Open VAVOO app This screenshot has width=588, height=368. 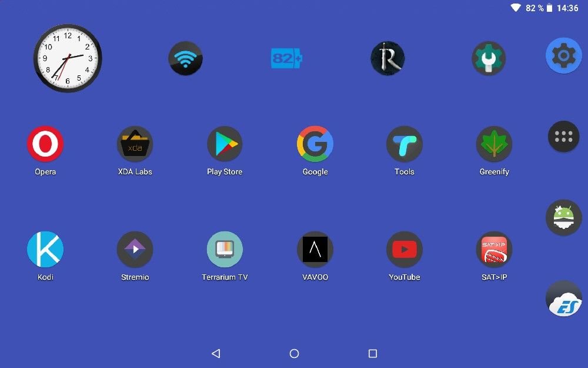point(315,249)
